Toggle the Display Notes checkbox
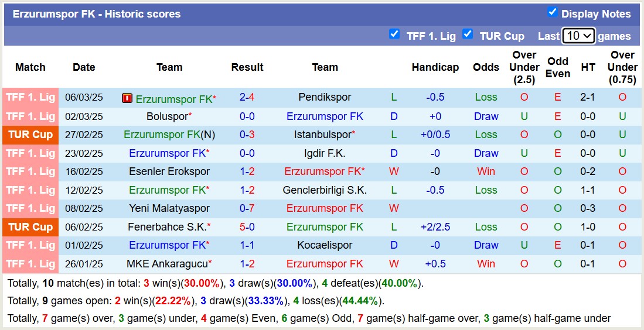The height and width of the screenshot is (330, 644). pos(552,12)
